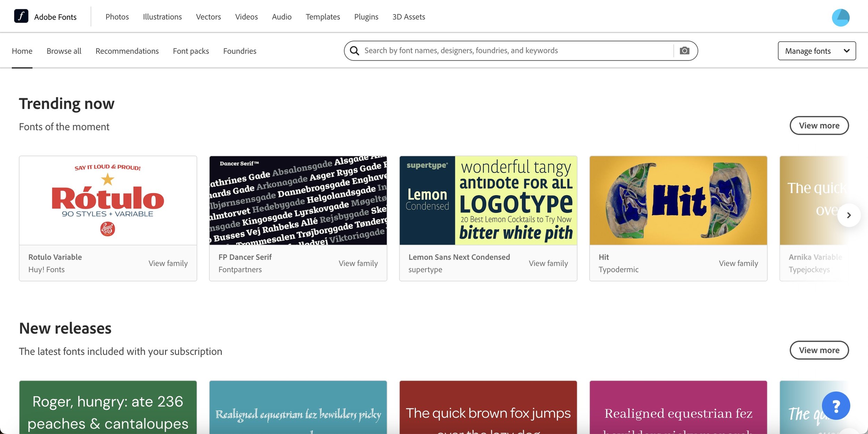Select the Home tab
Screen dimensions: 868x434
point(22,51)
